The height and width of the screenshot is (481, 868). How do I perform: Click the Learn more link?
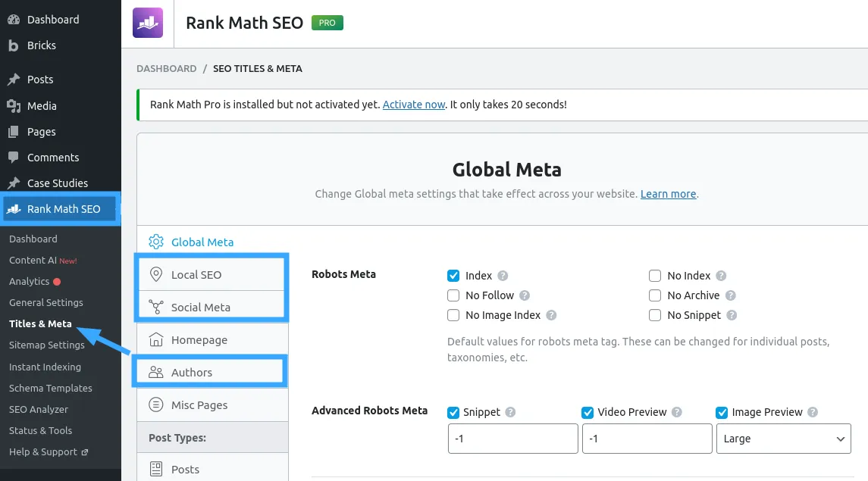click(668, 194)
